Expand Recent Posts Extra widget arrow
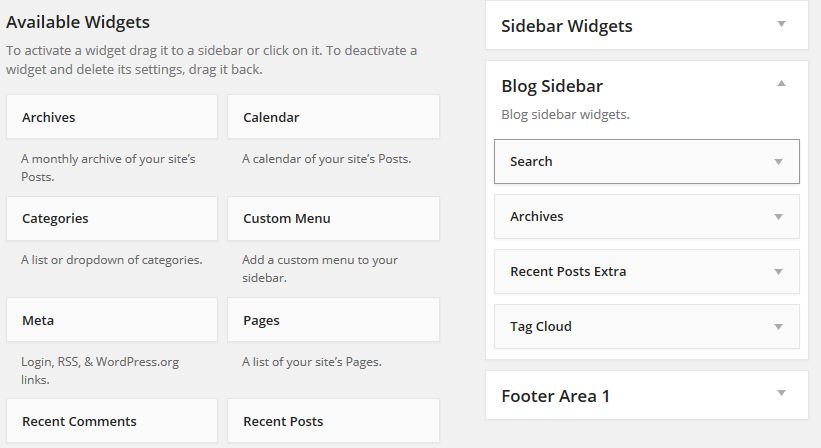Image resolution: width=821 pixels, height=448 pixels. (x=778, y=272)
